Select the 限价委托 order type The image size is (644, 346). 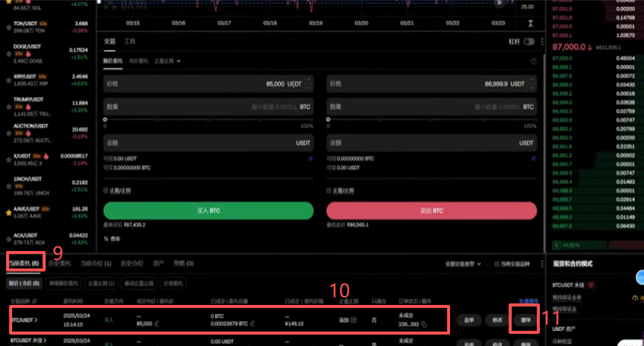(113, 61)
